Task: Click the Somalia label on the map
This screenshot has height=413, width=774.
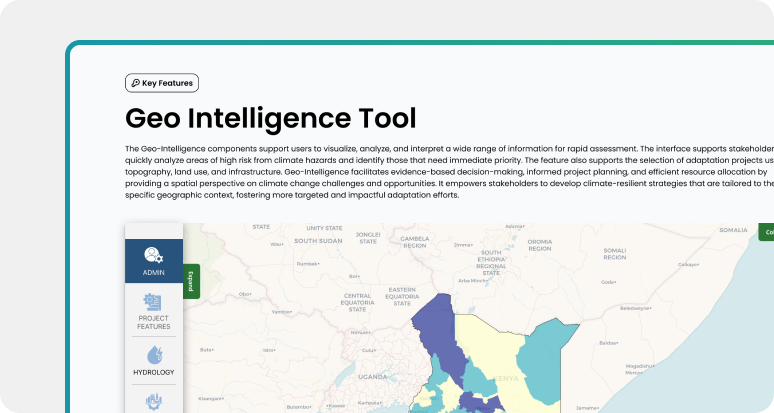Action: [732, 229]
